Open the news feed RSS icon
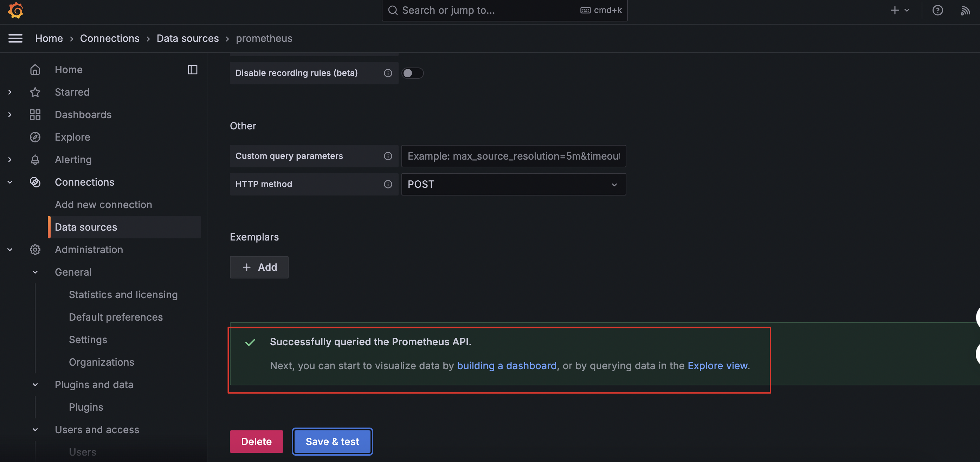 pyautogui.click(x=965, y=10)
